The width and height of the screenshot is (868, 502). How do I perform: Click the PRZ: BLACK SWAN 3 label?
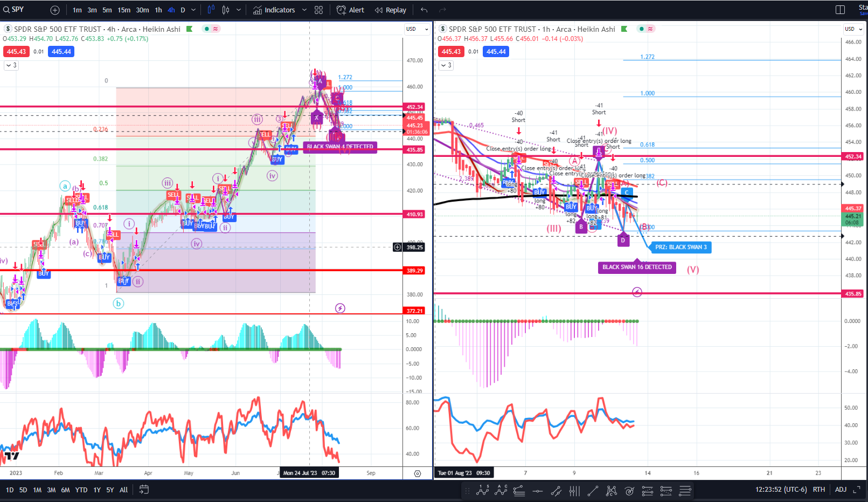(681, 247)
